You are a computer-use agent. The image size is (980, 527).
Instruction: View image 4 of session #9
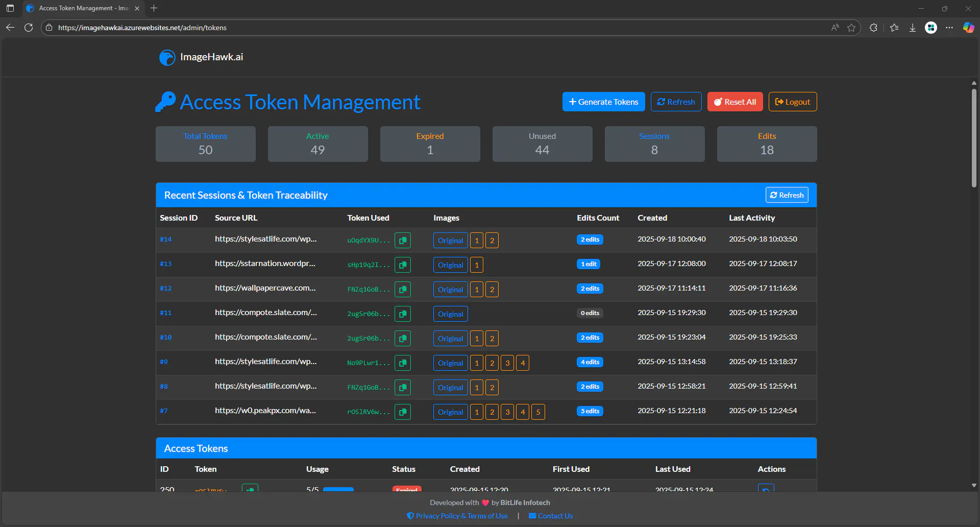click(523, 363)
